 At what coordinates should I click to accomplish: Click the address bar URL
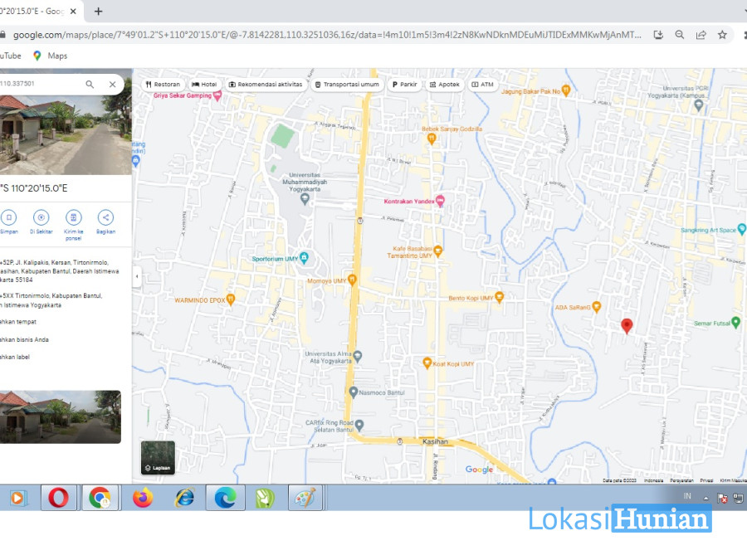click(327, 35)
